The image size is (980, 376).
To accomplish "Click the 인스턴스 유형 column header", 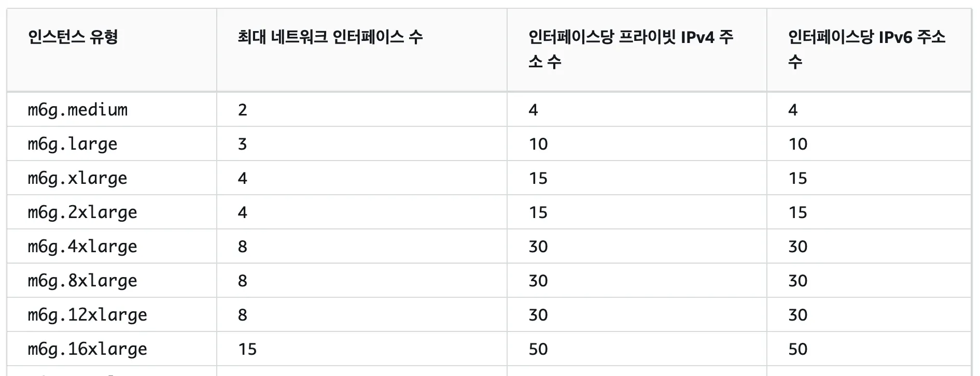I will click(x=73, y=37).
